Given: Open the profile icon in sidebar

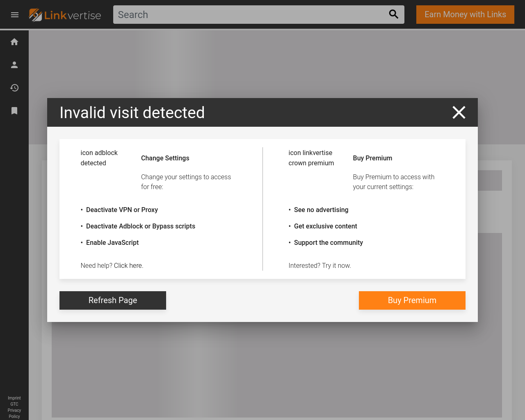Looking at the screenshot, I should (14, 65).
